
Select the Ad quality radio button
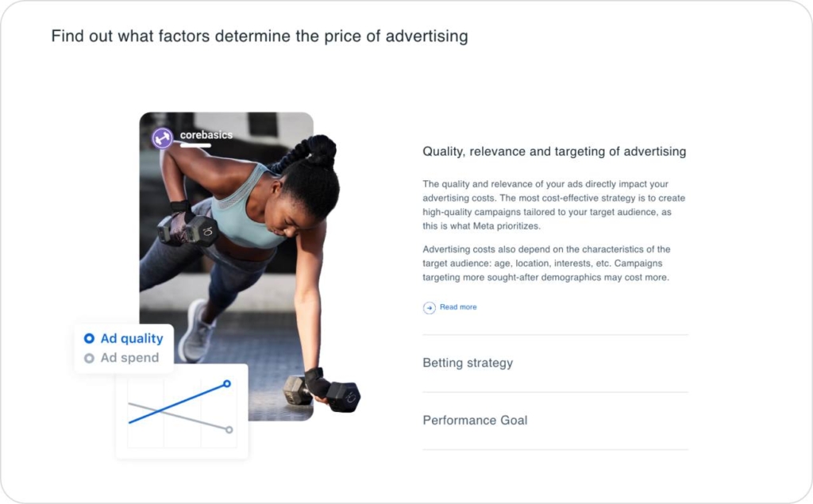pos(91,338)
